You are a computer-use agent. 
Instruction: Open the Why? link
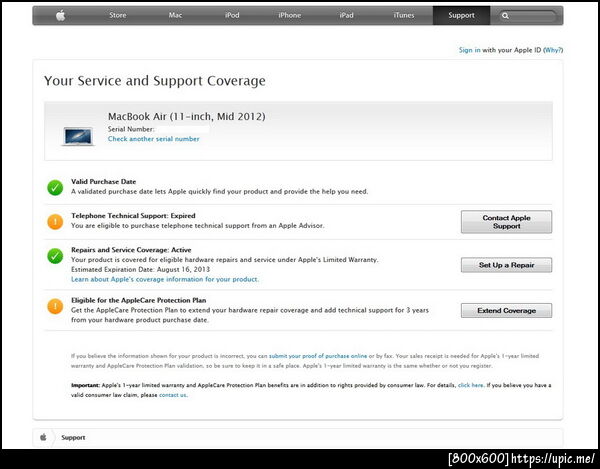tap(553, 50)
